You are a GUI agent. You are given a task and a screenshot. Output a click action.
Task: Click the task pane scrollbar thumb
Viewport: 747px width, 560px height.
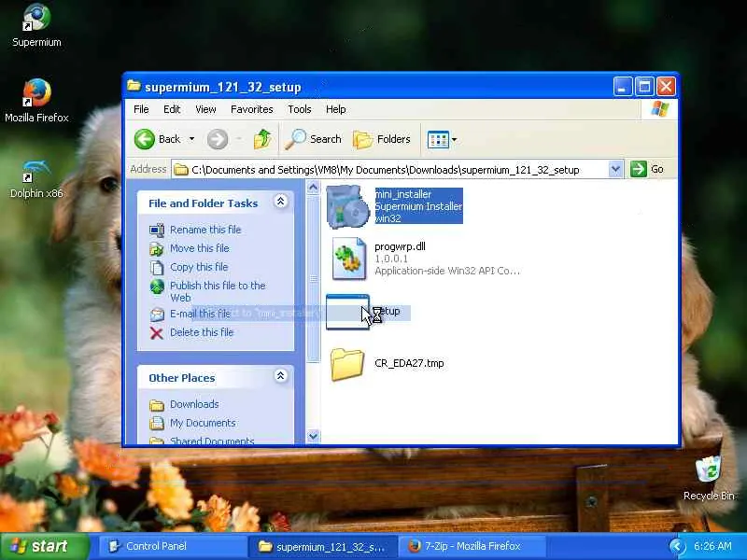click(313, 278)
